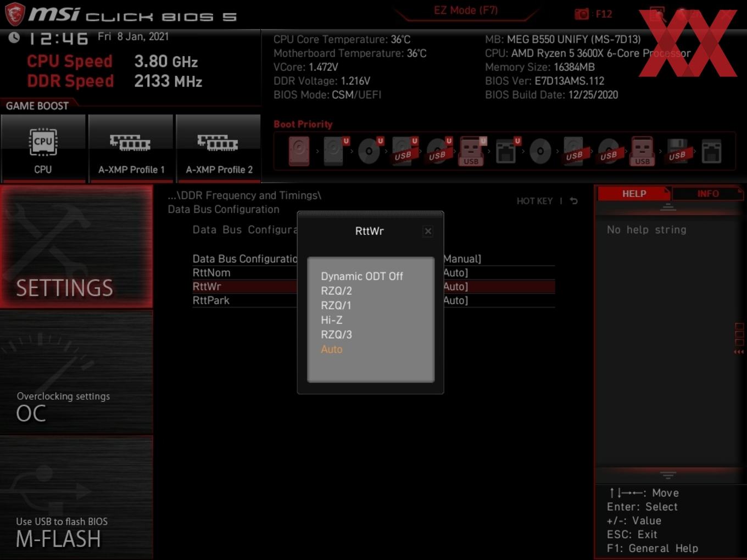Click the CPU Speed label

tap(70, 61)
